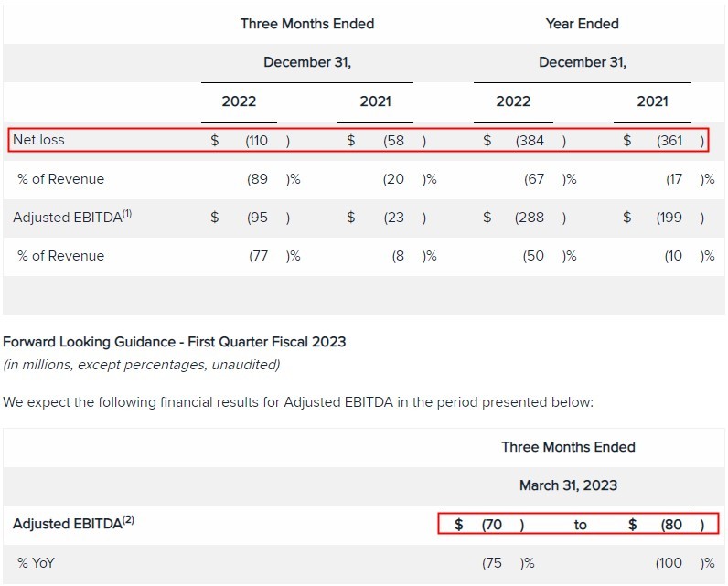Click the "in millions, except percentages" note
The width and height of the screenshot is (728, 586).
pyautogui.click(x=142, y=365)
